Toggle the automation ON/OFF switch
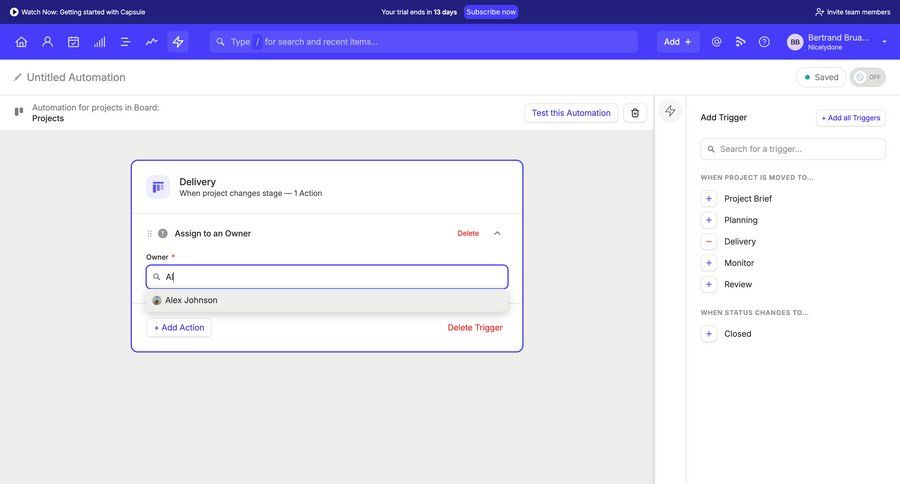Viewport: 900px width, 484px height. click(x=868, y=77)
